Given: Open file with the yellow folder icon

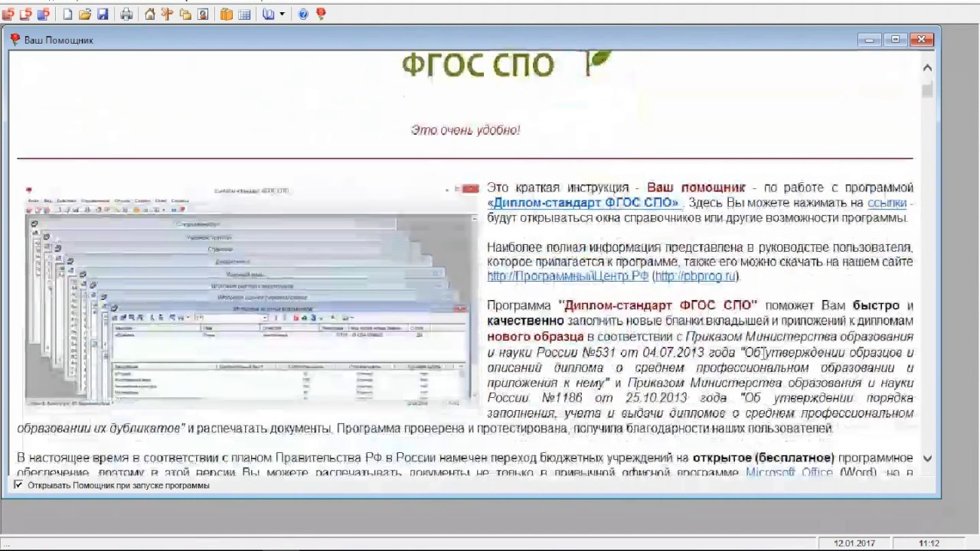Looking at the screenshot, I should click(85, 14).
